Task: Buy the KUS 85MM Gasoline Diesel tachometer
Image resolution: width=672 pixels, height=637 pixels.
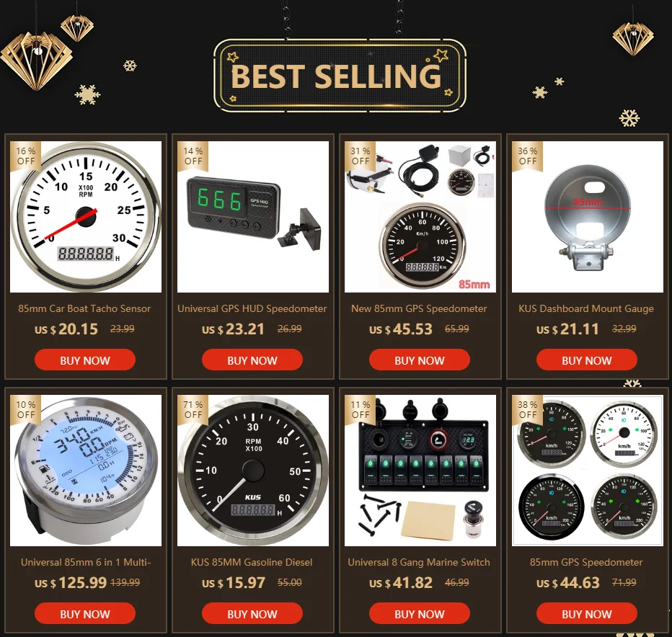Action: (252, 613)
